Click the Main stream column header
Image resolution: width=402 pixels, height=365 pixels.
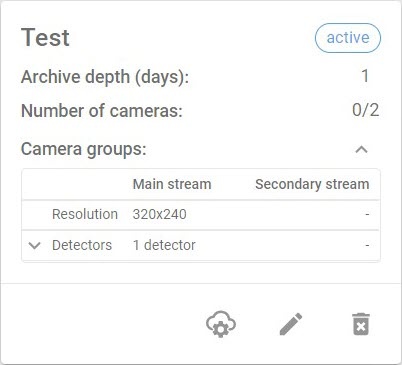point(172,184)
